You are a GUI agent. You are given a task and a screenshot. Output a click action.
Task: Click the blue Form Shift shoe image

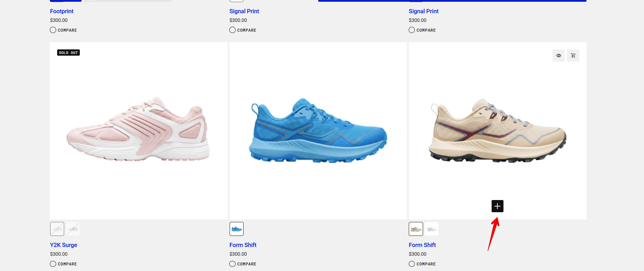click(x=318, y=130)
